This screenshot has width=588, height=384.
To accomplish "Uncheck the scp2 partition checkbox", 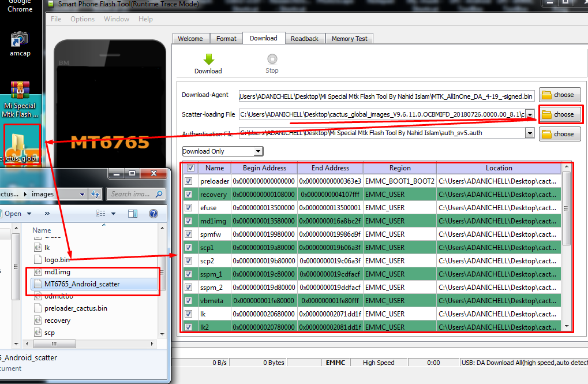I will tap(188, 261).
